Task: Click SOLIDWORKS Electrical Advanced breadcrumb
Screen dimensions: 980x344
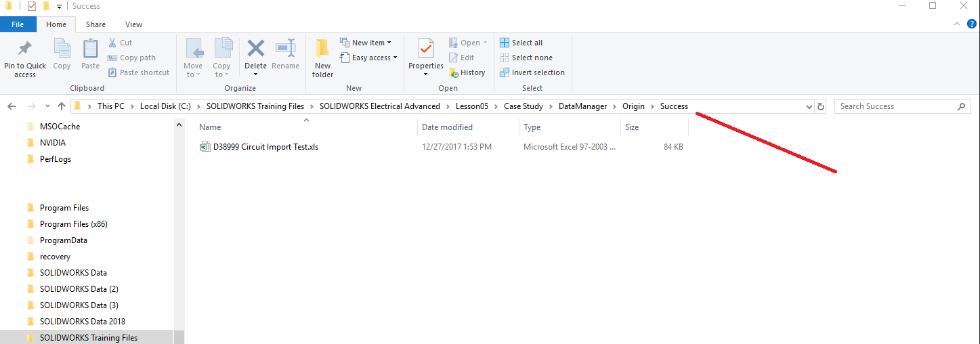Action: pos(380,106)
